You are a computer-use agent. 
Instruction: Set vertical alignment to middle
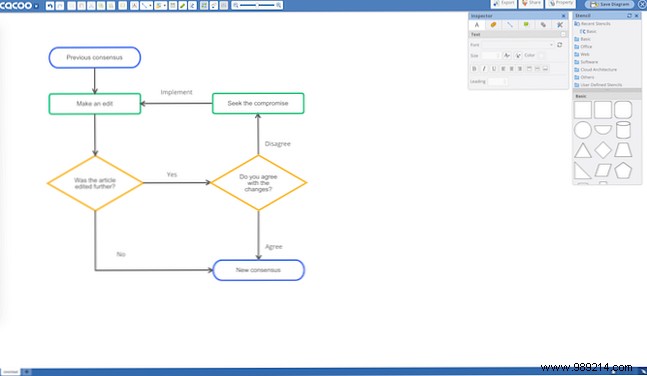point(537,69)
